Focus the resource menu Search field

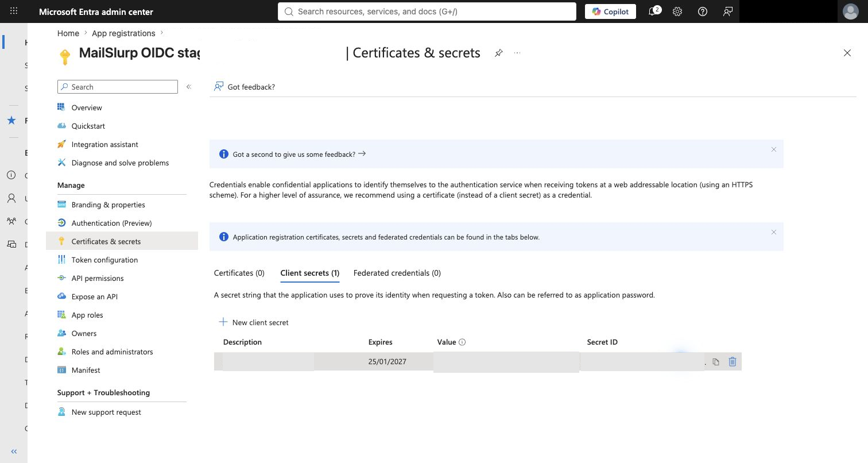pos(118,87)
